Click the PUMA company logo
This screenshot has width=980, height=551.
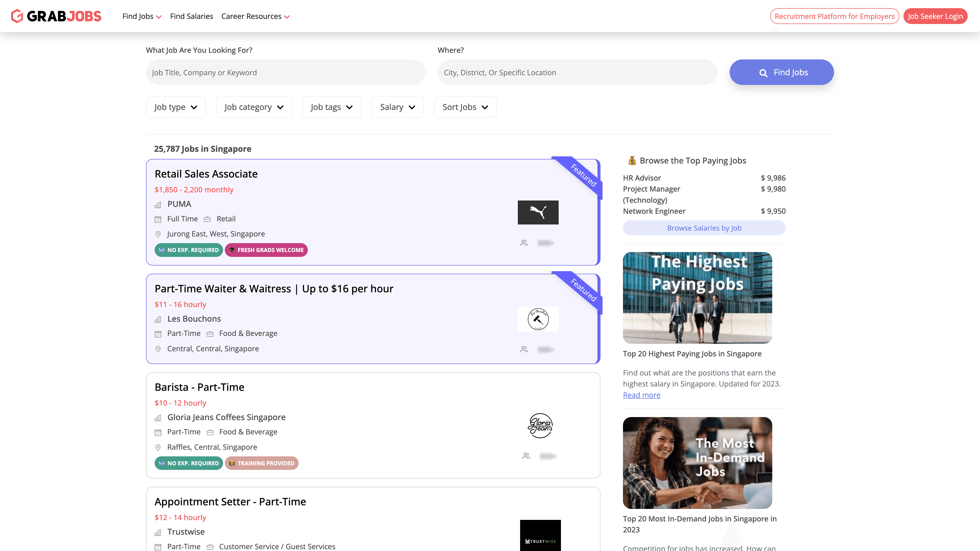[538, 212]
